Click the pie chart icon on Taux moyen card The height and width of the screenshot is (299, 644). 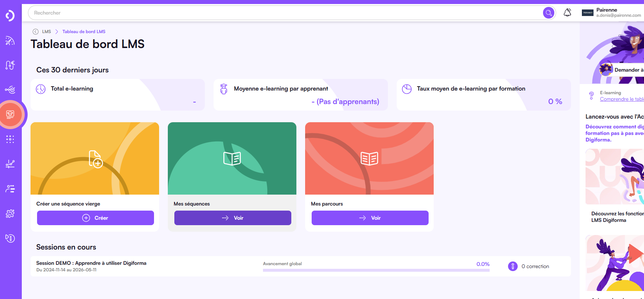pos(407,89)
